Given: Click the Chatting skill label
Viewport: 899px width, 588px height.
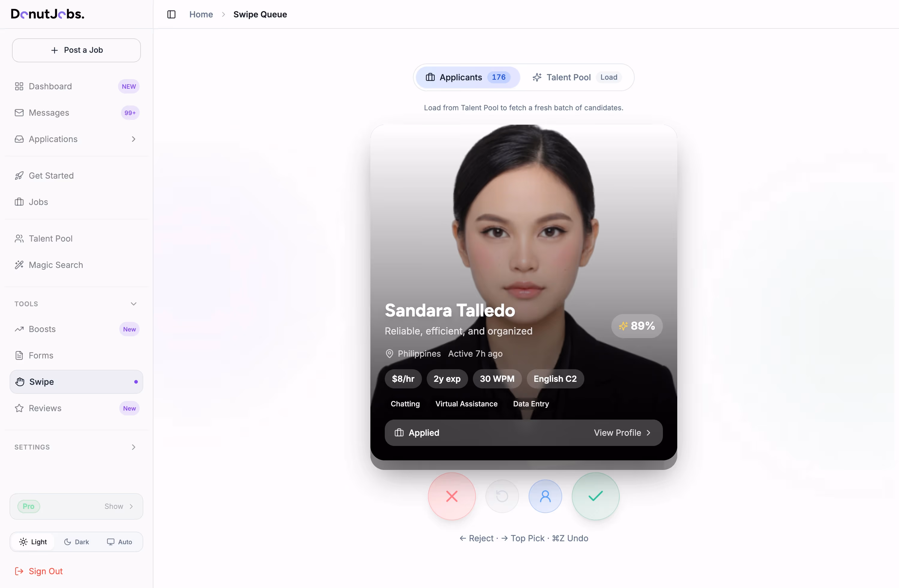Looking at the screenshot, I should point(405,404).
